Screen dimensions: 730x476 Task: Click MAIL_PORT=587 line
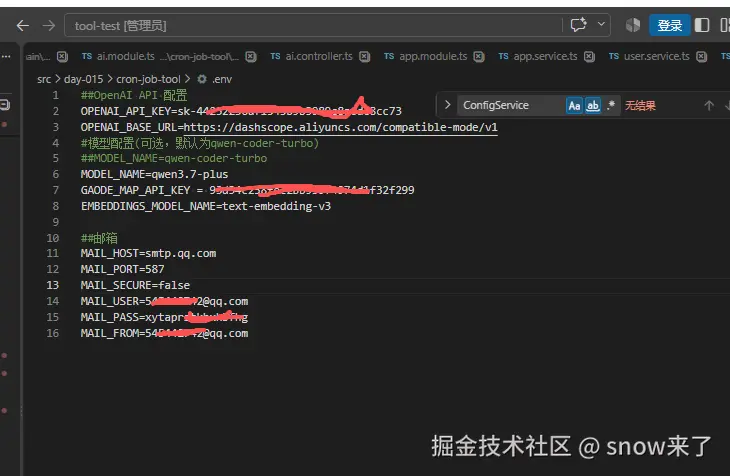pos(122,269)
